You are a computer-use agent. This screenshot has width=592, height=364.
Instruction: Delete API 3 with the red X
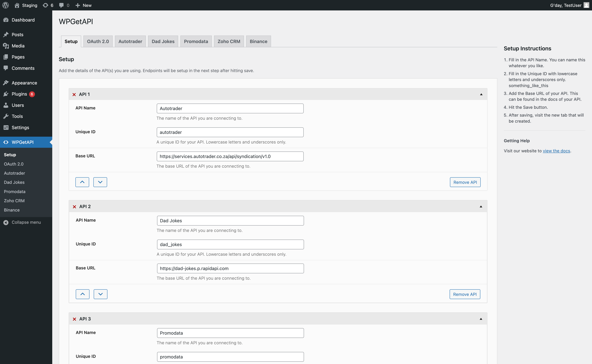[74, 319]
